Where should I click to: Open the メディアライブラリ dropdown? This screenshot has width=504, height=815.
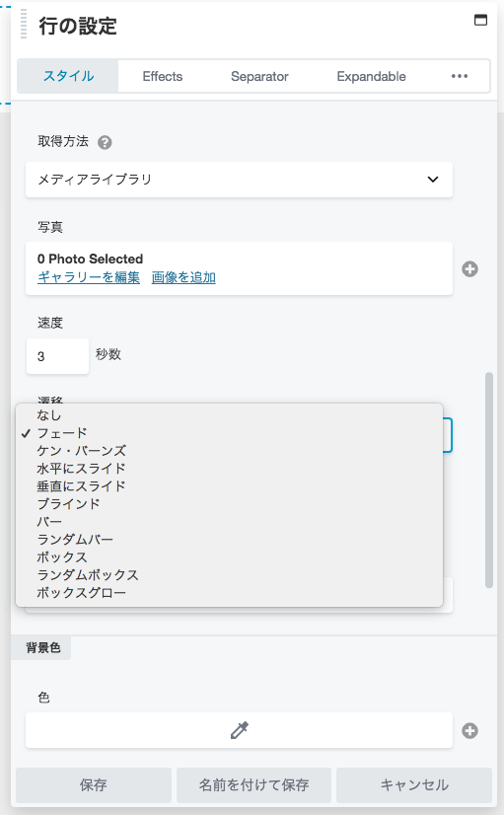point(239,180)
